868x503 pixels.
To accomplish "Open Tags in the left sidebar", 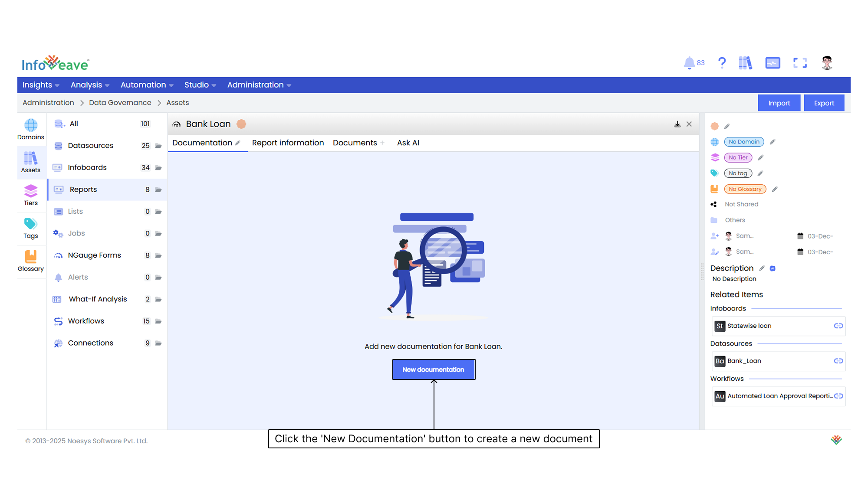I will (x=31, y=228).
